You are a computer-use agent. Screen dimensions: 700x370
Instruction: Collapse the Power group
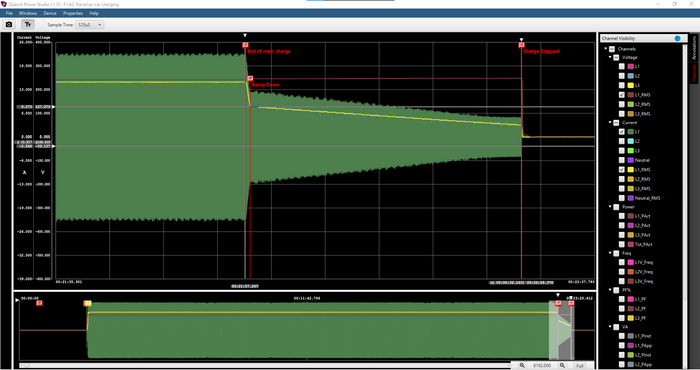coord(610,207)
